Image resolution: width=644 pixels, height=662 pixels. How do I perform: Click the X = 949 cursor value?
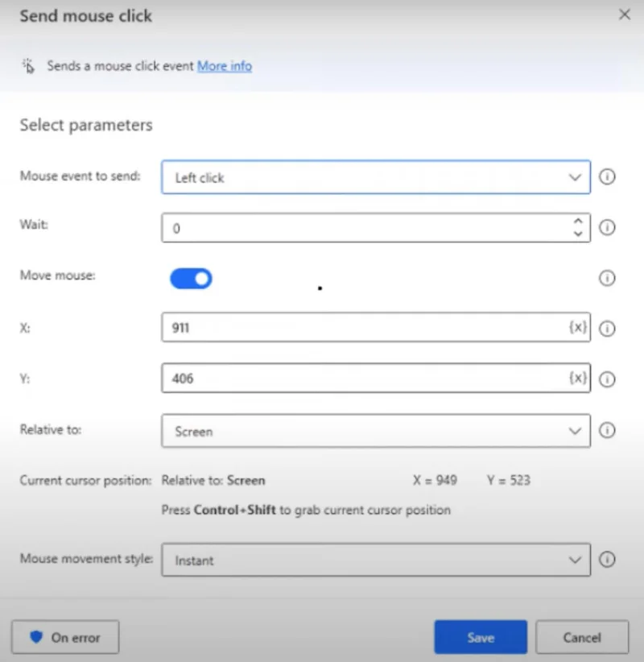coord(435,481)
